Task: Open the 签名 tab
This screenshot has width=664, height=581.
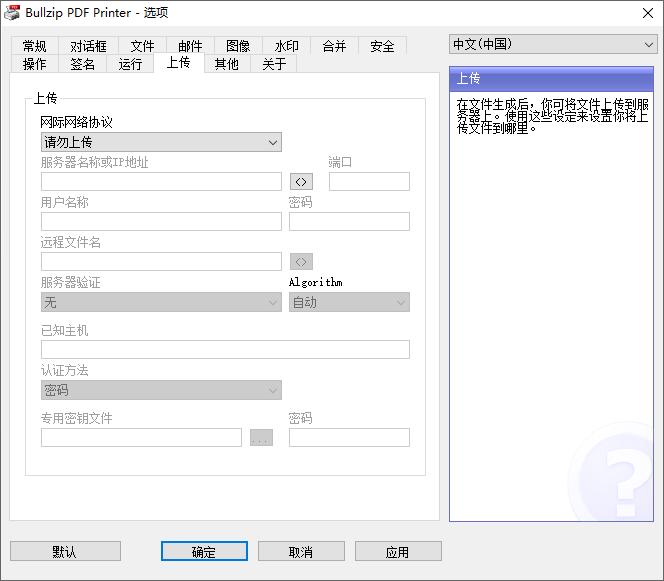Action: click(x=82, y=64)
